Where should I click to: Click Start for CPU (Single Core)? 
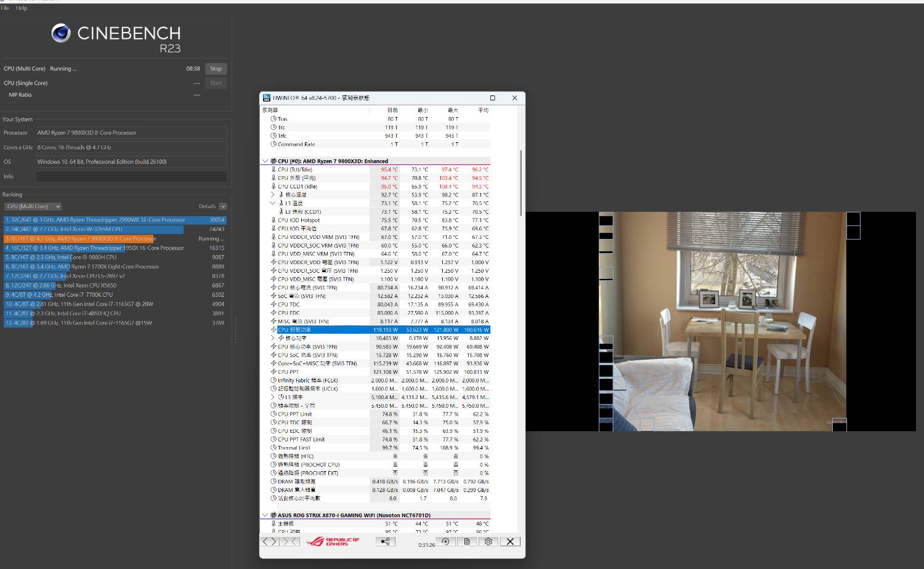tap(216, 83)
